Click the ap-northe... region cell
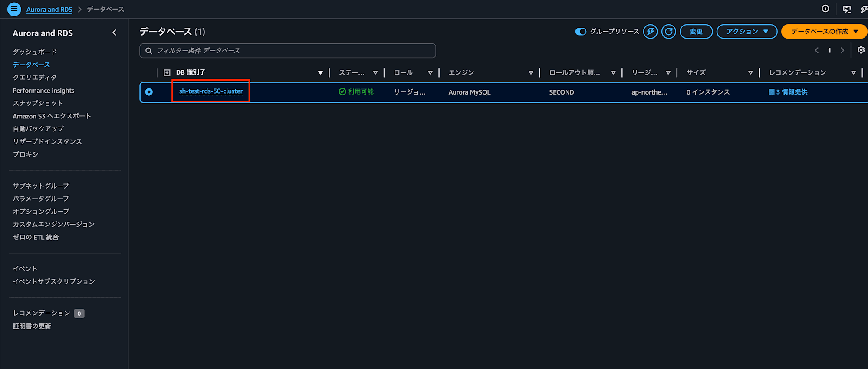The width and height of the screenshot is (868, 369). [x=649, y=92]
